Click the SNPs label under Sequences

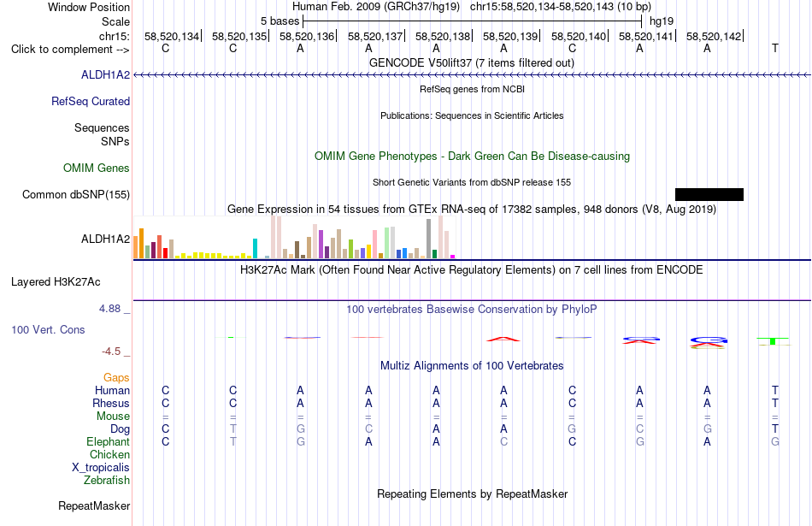[115, 141]
